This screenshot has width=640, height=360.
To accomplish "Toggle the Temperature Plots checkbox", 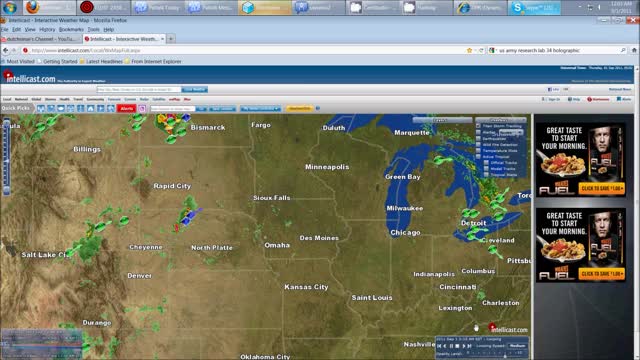I will [479, 151].
